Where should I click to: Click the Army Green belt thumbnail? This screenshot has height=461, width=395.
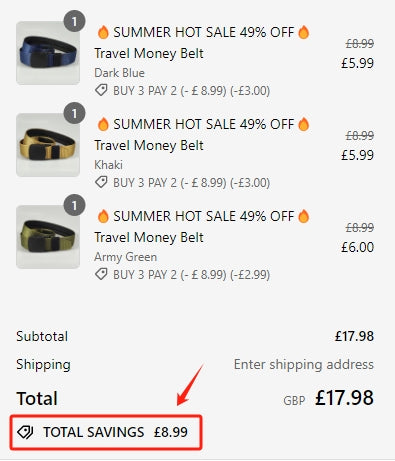click(x=48, y=237)
